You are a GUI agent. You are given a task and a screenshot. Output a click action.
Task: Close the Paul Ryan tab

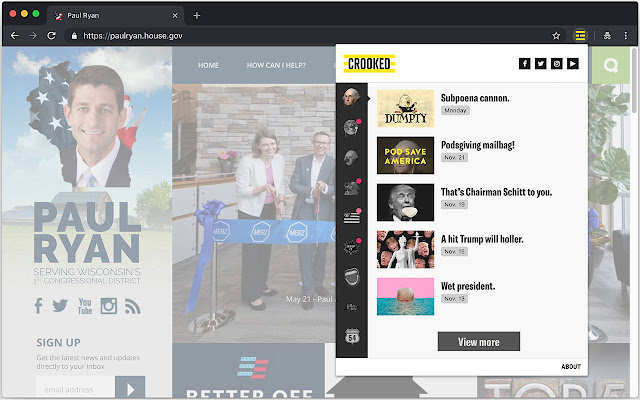click(175, 16)
